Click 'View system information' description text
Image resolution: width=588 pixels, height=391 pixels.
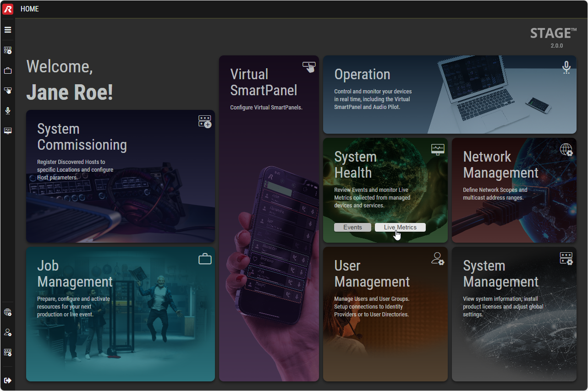503,307
